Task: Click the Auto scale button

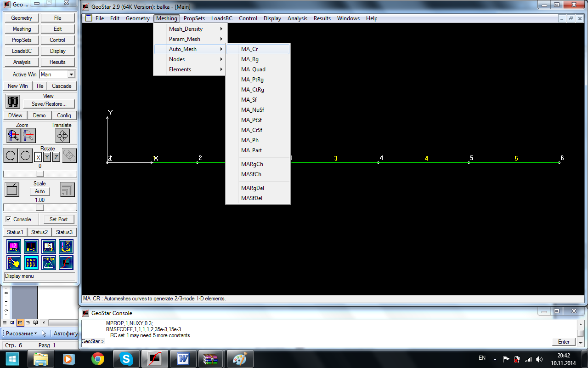Action: [x=40, y=191]
